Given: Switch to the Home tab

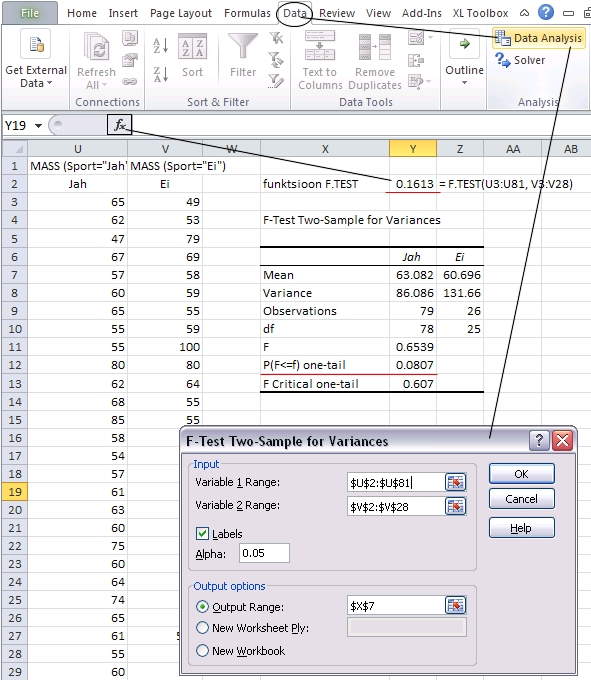Looking at the screenshot, I should coord(82,13).
